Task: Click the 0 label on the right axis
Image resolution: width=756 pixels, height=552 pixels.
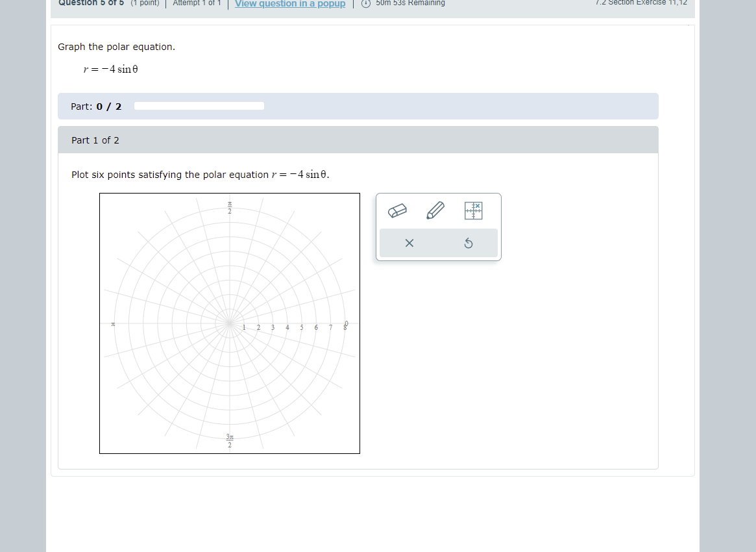Action: (346, 321)
